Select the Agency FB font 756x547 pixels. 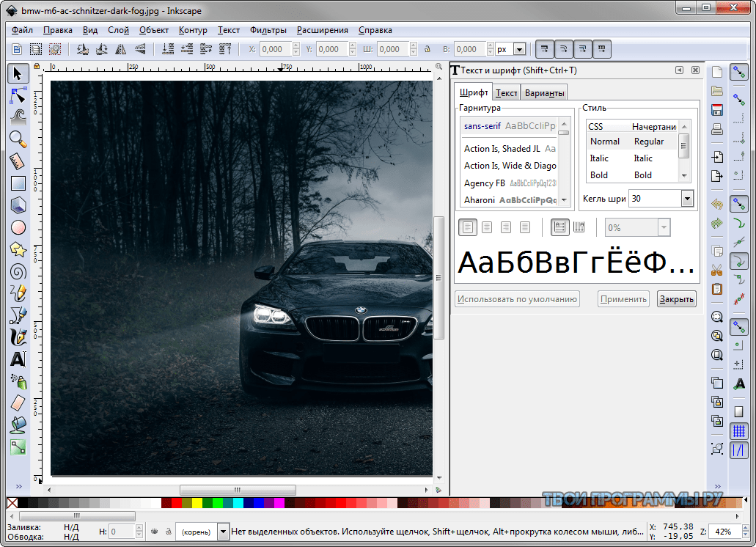(510, 183)
